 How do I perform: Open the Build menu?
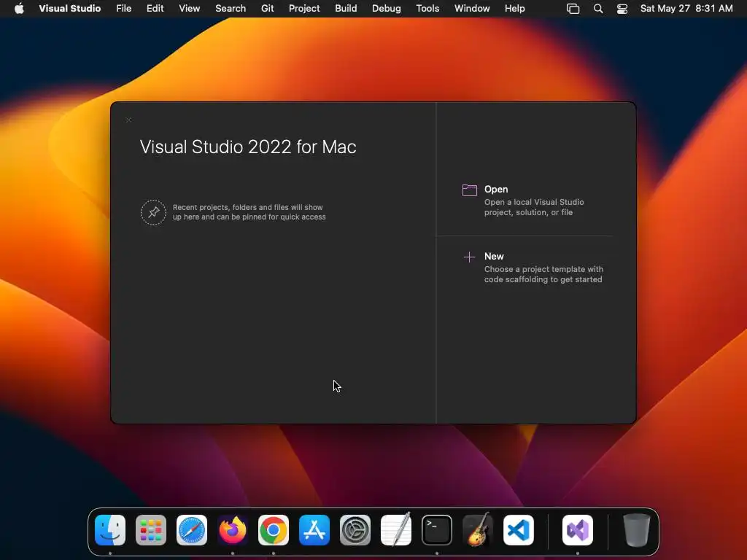click(x=346, y=9)
